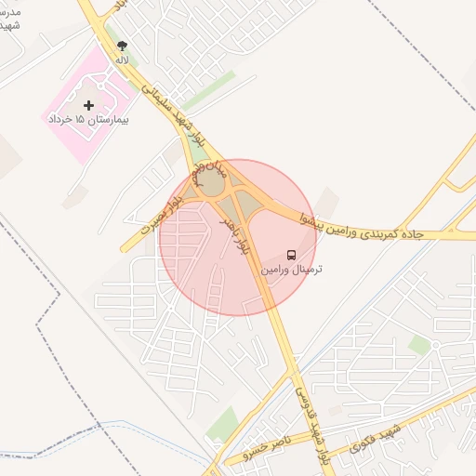Click the جاده کمربندی ورامین پیشوا label
This screenshot has width=476, height=476.
coord(362,229)
